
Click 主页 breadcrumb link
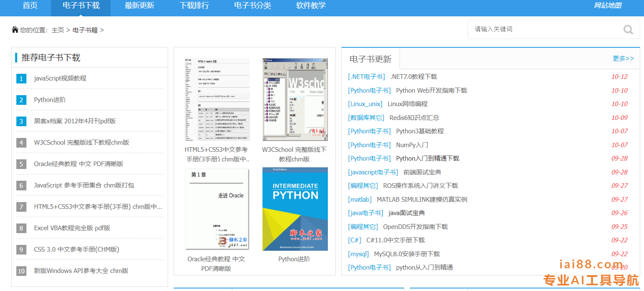coord(58,30)
